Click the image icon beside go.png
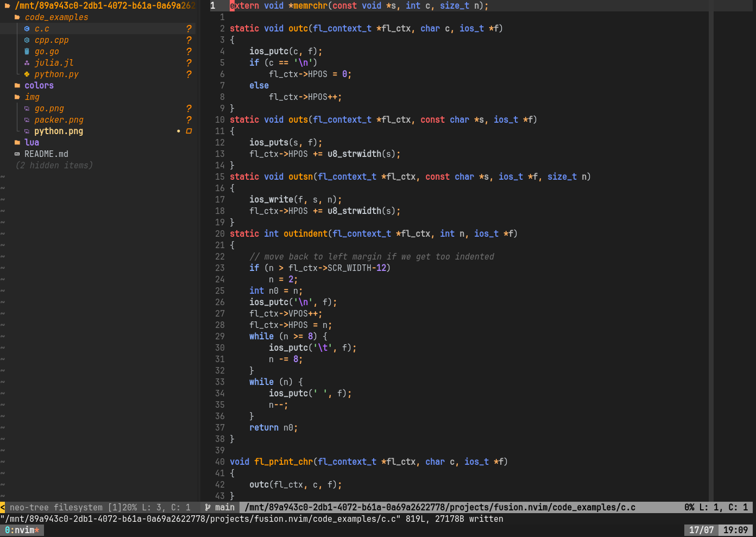 (x=27, y=109)
